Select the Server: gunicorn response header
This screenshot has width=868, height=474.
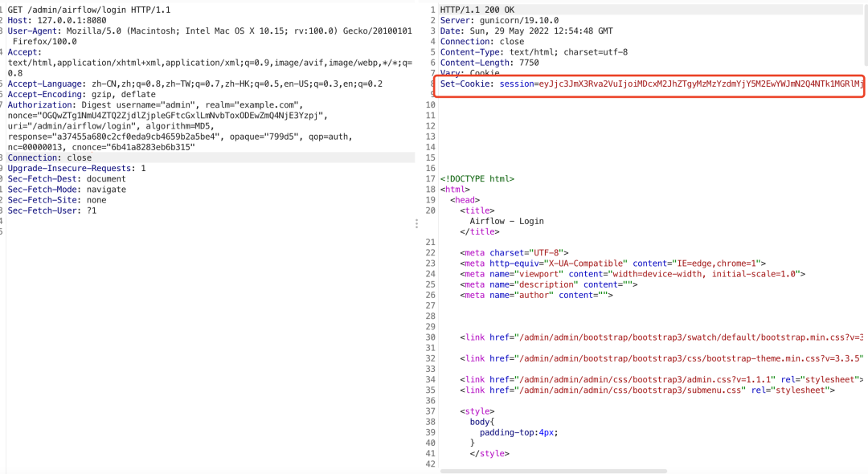point(498,21)
